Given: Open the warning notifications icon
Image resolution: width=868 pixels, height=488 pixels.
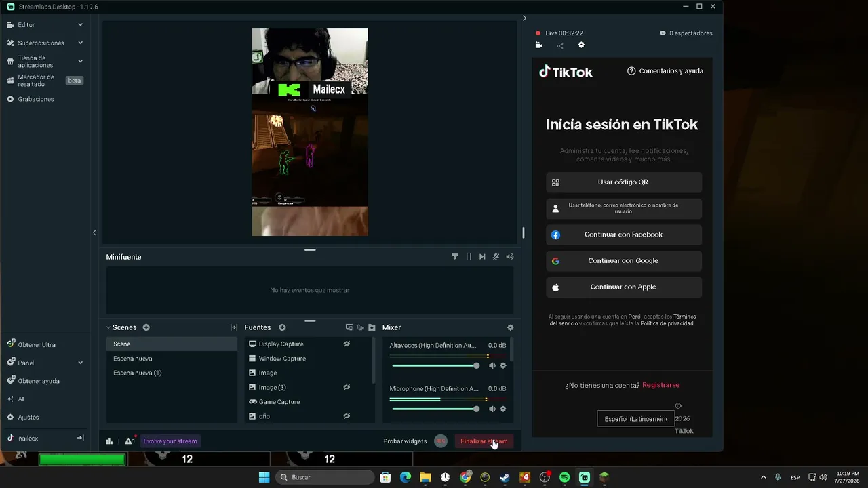Looking at the screenshot, I should 129,441.
